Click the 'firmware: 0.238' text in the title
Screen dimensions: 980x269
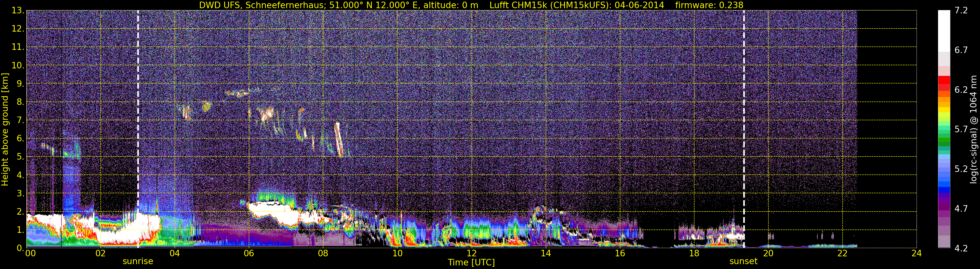point(709,5)
